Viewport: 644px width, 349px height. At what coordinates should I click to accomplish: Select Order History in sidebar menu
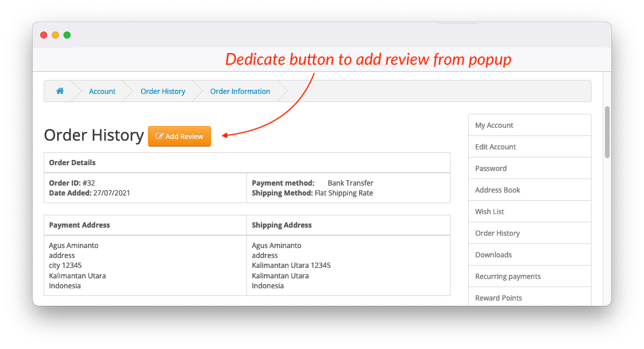[x=497, y=233]
